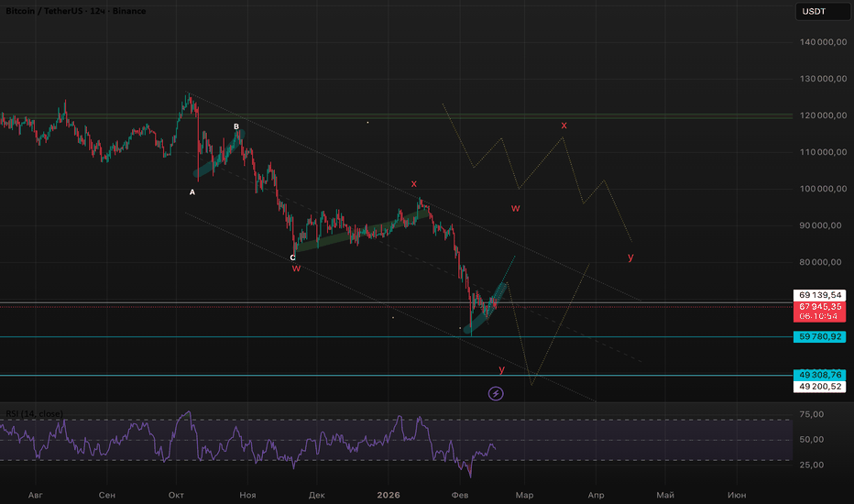
Task: Open the USDT currency selector
Action: coord(813,12)
